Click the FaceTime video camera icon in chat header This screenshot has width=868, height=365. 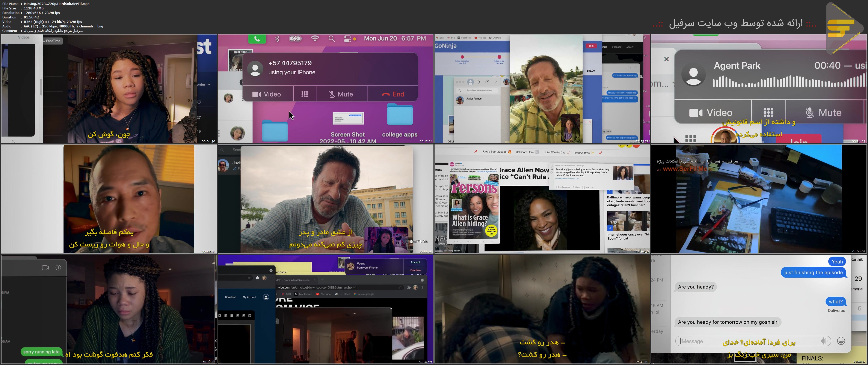(x=45, y=268)
